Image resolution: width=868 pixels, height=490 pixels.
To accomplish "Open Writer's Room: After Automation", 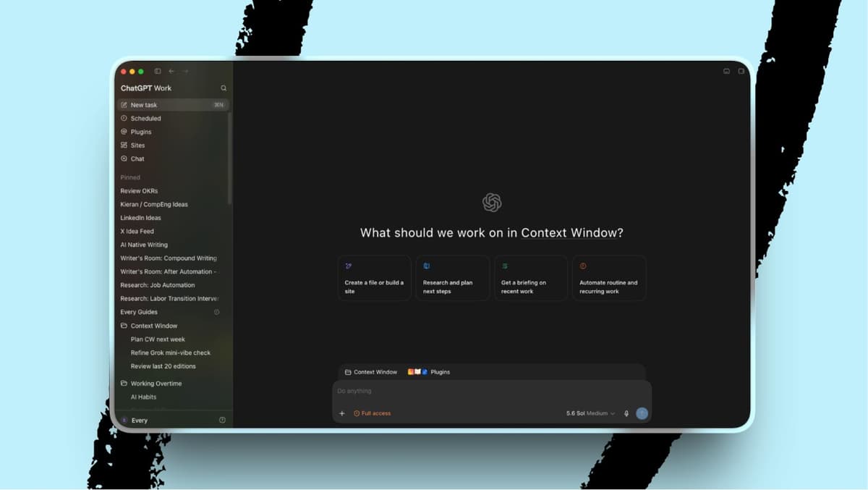I will tap(169, 271).
